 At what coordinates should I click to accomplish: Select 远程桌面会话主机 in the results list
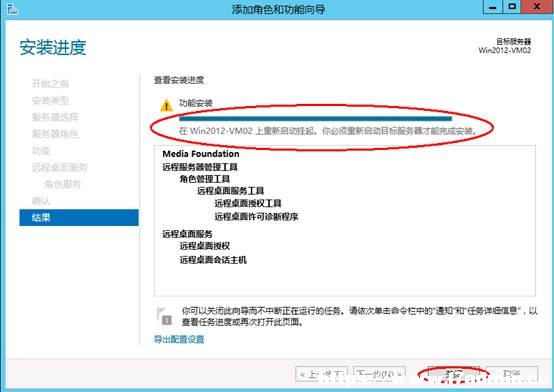pyautogui.click(x=213, y=260)
